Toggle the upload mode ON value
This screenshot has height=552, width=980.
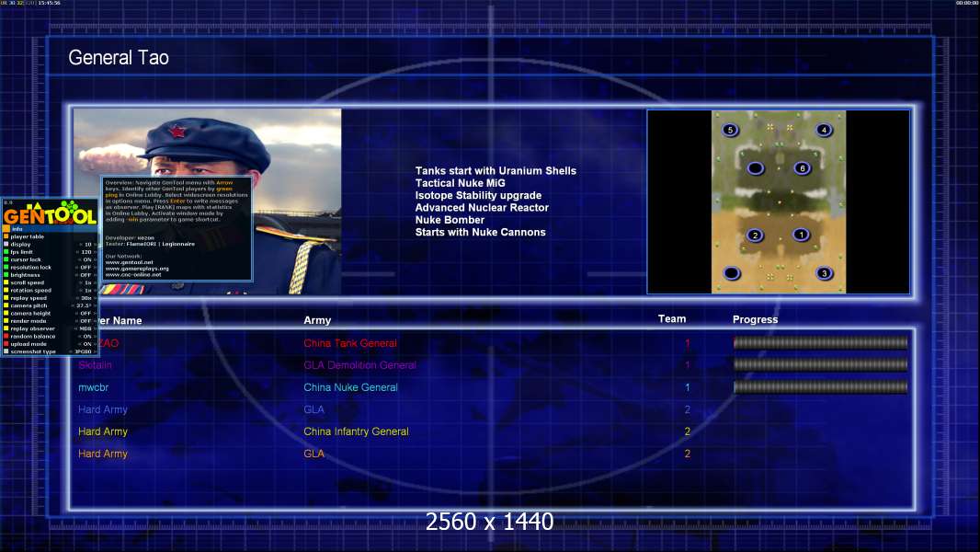click(86, 344)
